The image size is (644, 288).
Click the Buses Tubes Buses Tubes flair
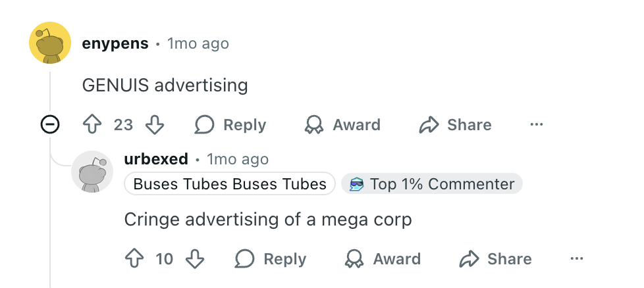pyautogui.click(x=230, y=184)
